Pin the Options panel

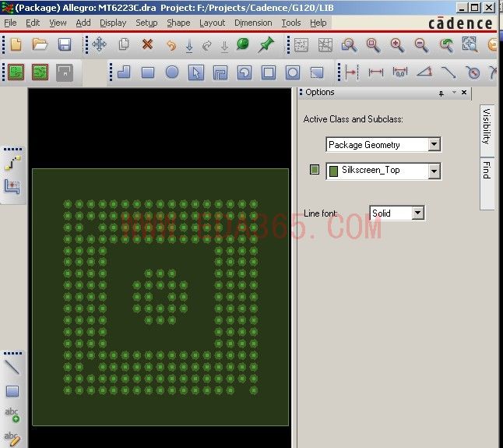(x=441, y=93)
